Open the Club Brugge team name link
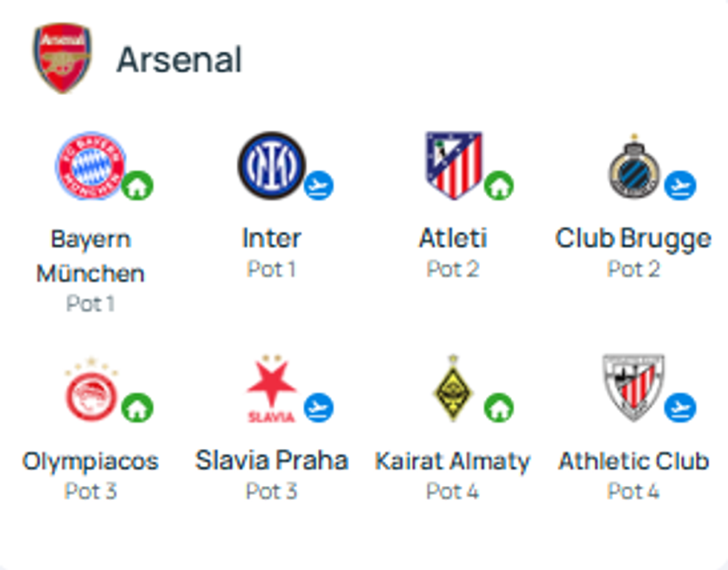728x570 pixels. pos(633,239)
